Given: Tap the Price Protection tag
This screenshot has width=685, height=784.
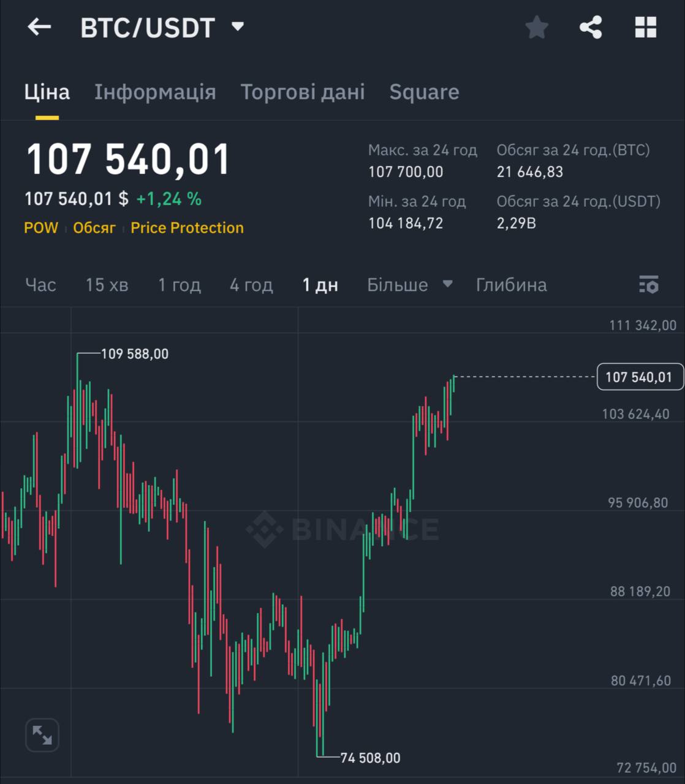Looking at the screenshot, I should (187, 228).
